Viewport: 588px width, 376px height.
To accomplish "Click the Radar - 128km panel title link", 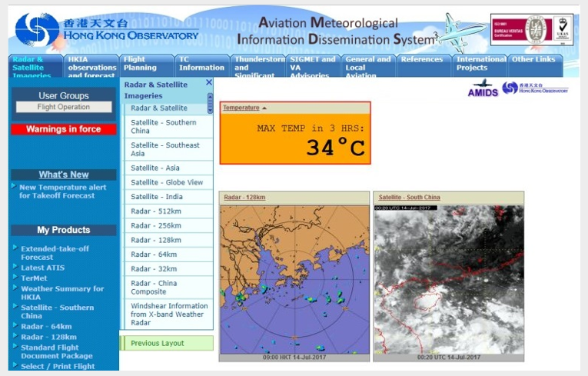I will 244,198.
